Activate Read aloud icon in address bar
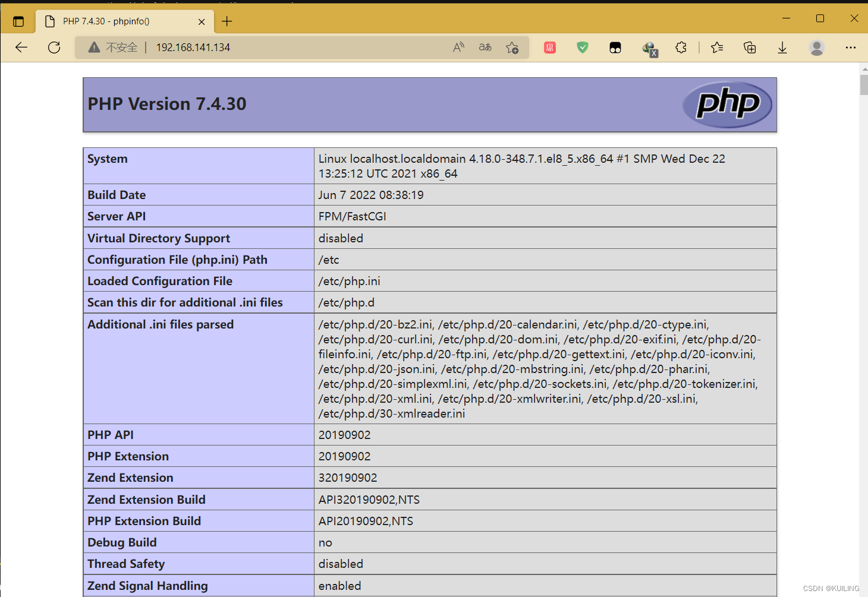The image size is (868, 597). tap(458, 48)
